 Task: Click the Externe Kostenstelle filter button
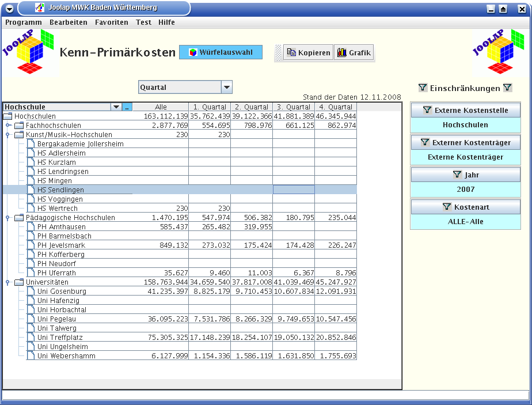point(465,110)
